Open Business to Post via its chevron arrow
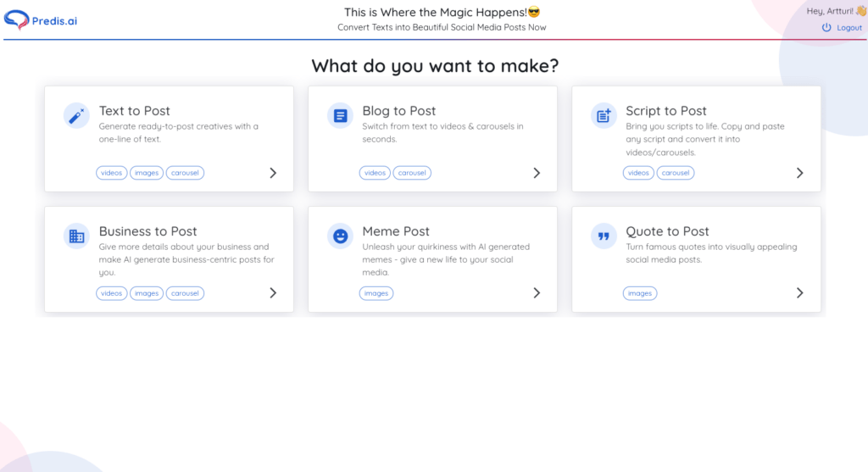This screenshot has width=868, height=472. coord(273,292)
